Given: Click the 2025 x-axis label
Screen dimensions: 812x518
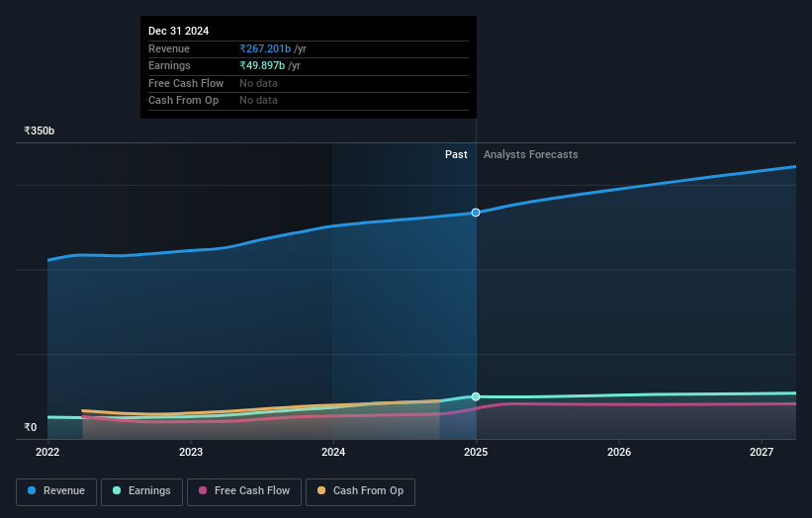Looking at the screenshot, I should coord(476,453).
